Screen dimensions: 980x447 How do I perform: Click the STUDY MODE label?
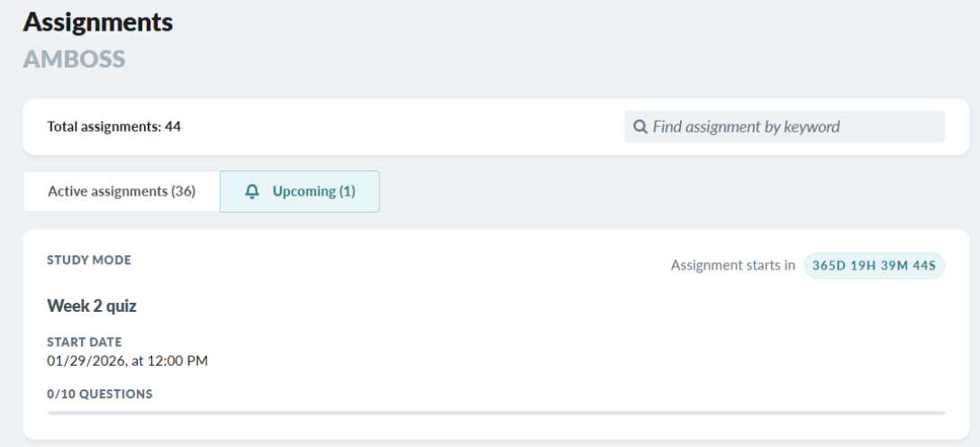89,260
